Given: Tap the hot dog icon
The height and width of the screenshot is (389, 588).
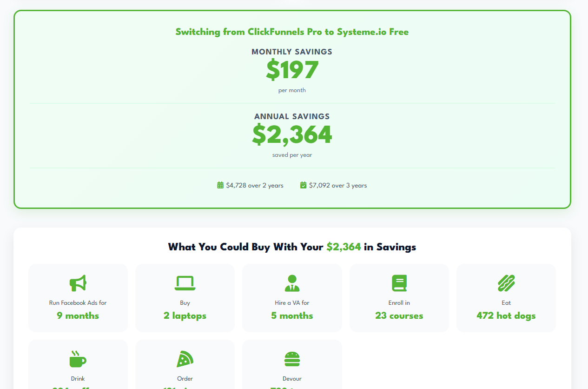Looking at the screenshot, I should [x=506, y=282].
